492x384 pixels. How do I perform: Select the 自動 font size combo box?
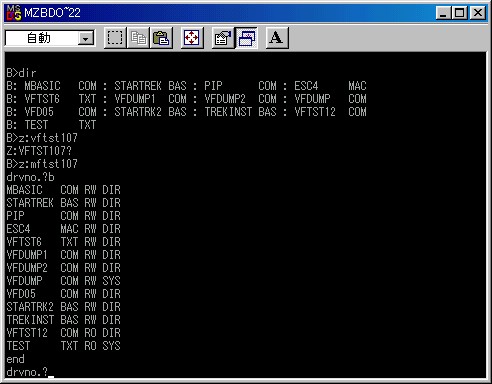(x=50, y=38)
